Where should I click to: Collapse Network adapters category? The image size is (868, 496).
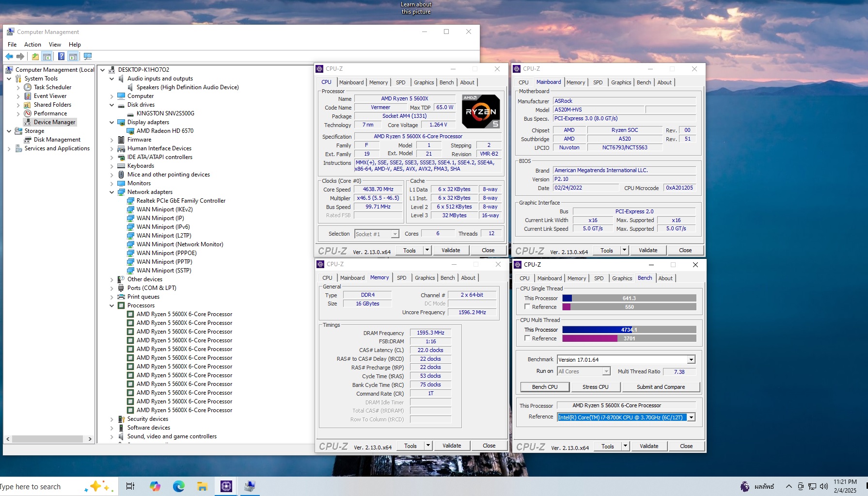click(x=112, y=192)
